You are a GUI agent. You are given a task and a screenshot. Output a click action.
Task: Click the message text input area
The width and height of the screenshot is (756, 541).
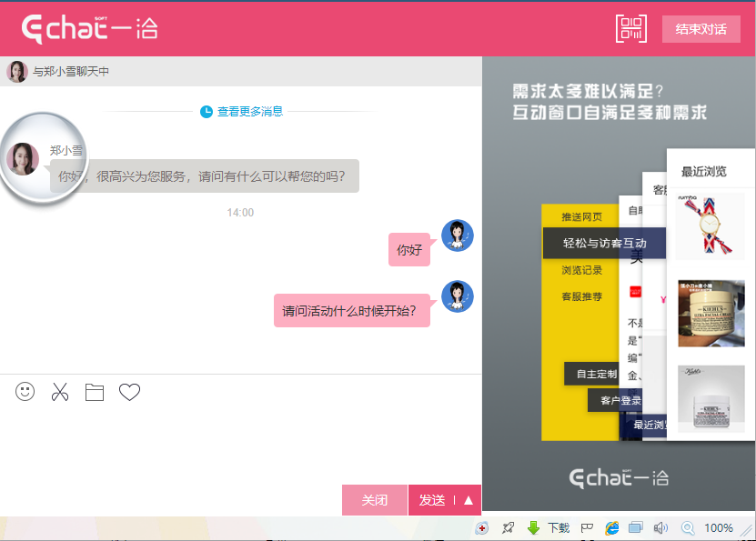(240, 443)
